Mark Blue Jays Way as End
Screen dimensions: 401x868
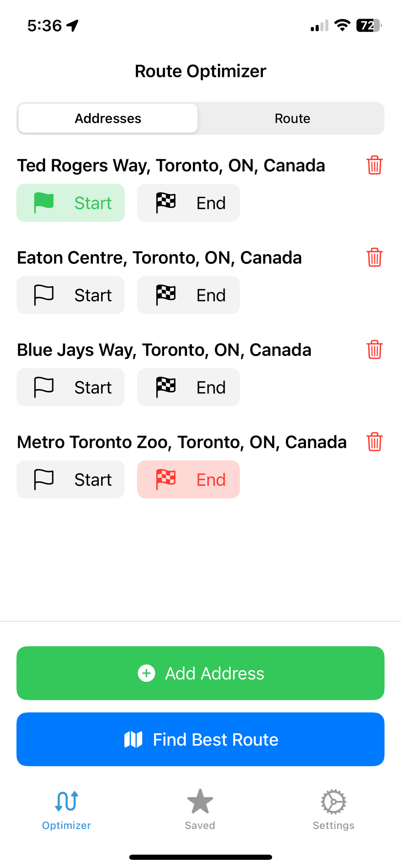188,387
